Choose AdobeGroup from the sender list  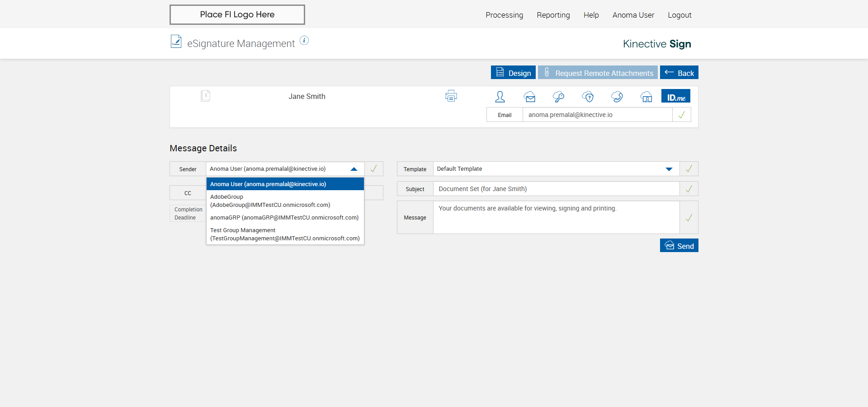270,201
